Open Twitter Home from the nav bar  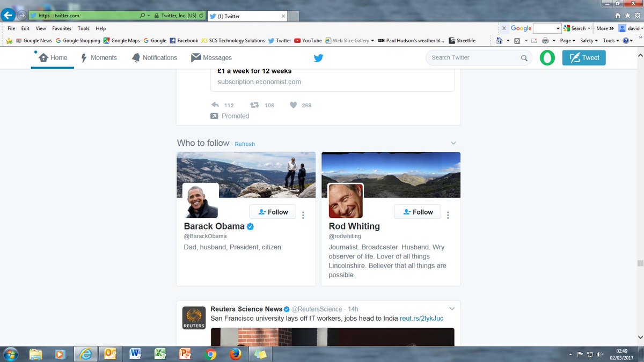(x=53, y=57)
